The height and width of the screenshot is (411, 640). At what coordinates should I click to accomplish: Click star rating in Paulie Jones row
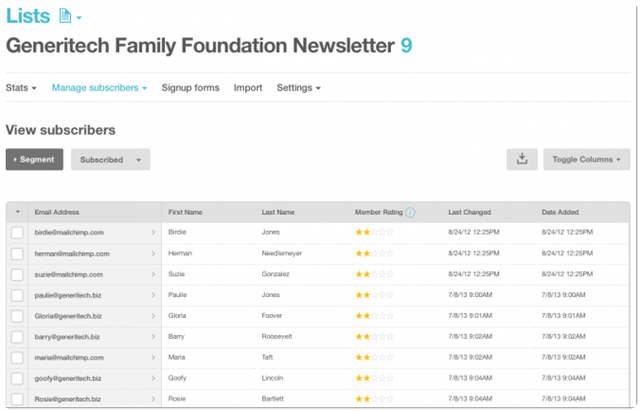(374, 295)
